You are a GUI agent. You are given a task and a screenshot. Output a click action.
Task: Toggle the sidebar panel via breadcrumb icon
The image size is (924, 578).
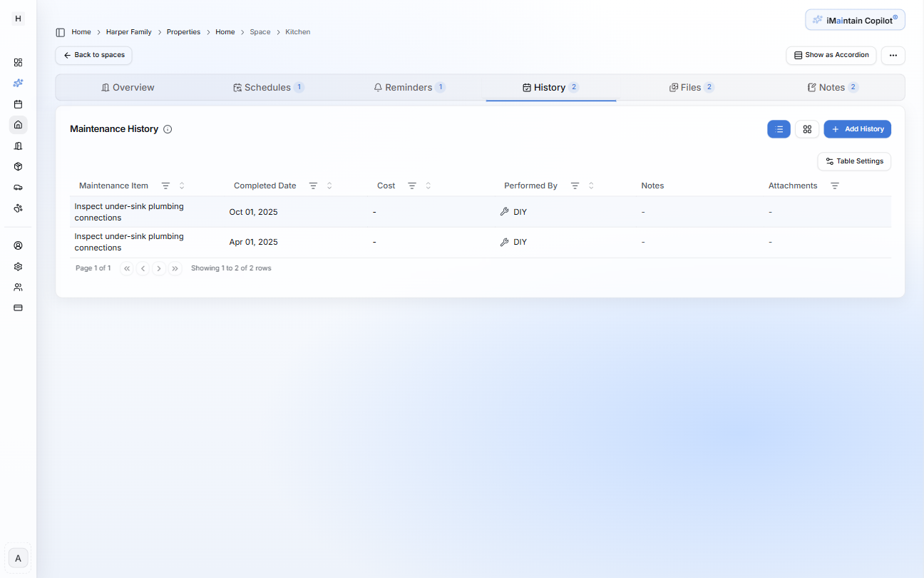click(59, 31)
